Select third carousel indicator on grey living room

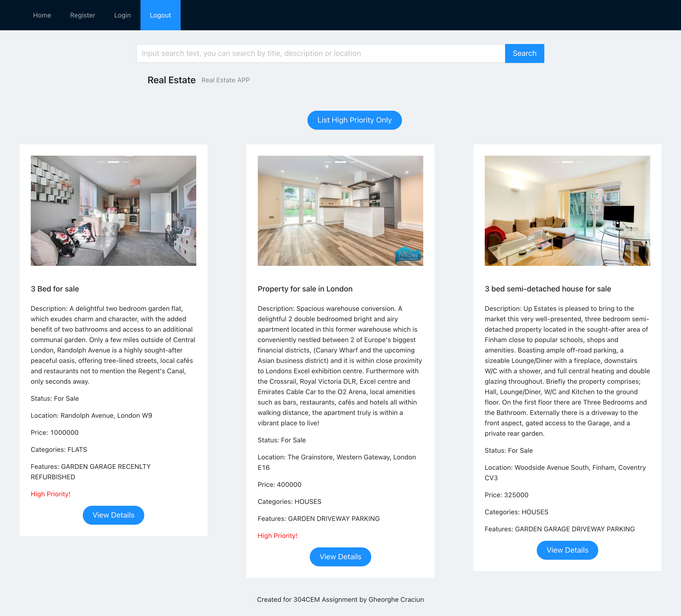[x=126, y=162]
